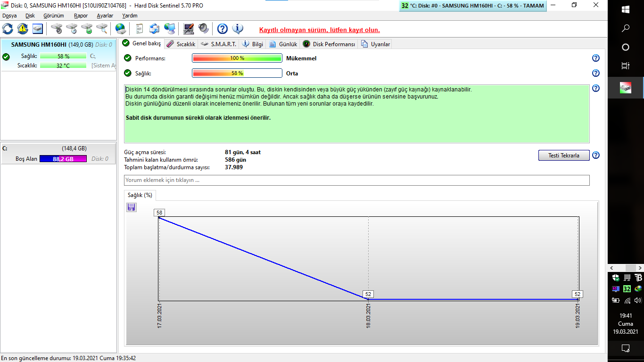Viewport: 644px width, 362px height.
Task: Select the Genel bakış tab
Action: [142, 43]
